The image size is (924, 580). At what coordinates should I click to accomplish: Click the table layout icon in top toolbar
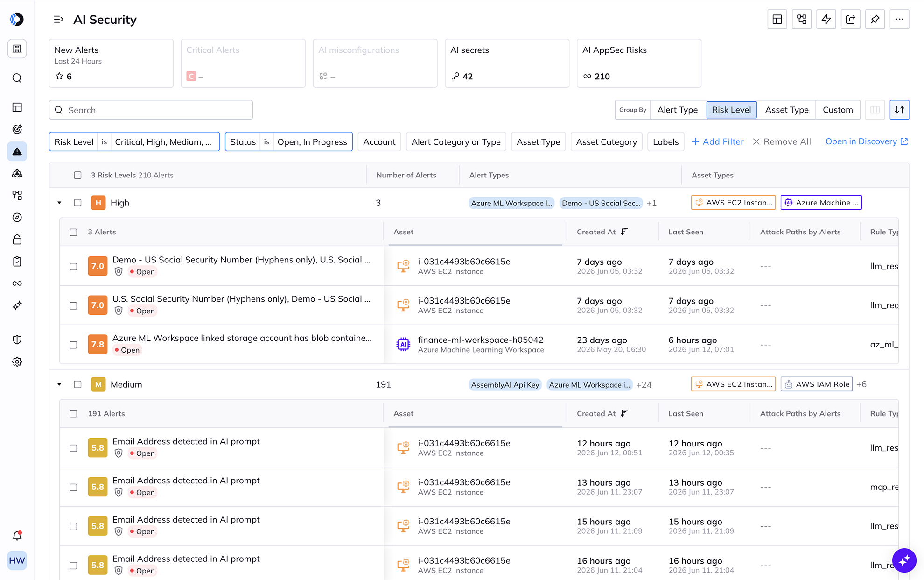(777, 19)
